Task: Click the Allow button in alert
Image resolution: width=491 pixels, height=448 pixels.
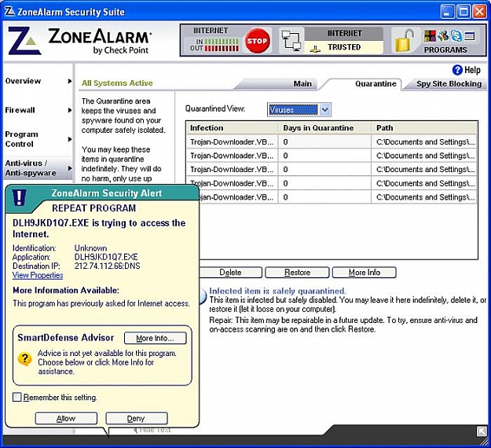Action: [x=66, y=418]
